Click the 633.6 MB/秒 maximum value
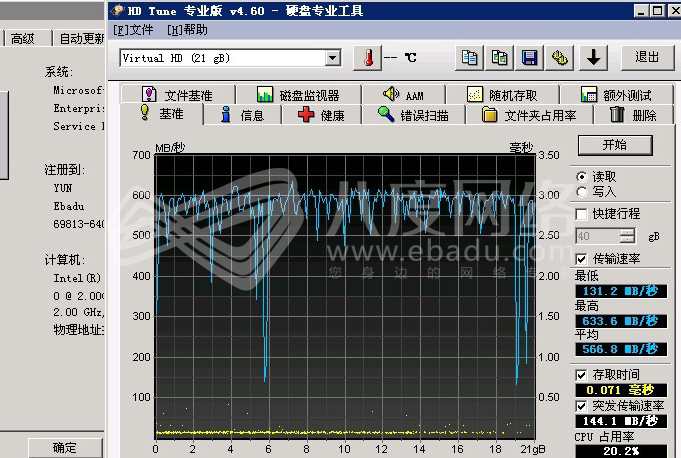The height and width of the screenshot is (458, 681). (621, 321)
